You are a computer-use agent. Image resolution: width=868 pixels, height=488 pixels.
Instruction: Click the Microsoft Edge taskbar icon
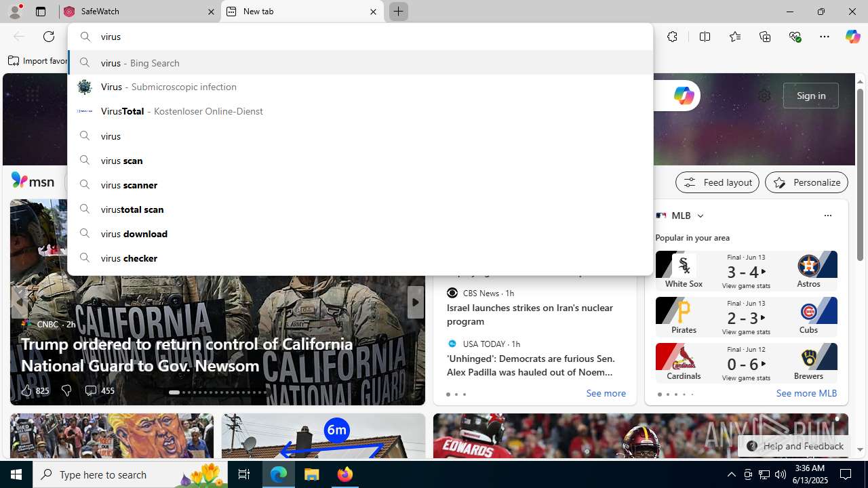tap(279, 474)
